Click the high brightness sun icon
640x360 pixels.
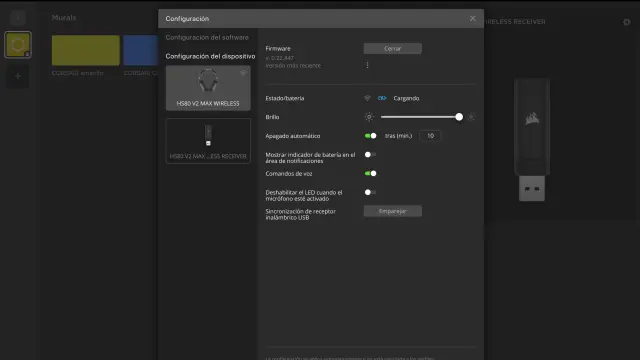pos(471,117)
